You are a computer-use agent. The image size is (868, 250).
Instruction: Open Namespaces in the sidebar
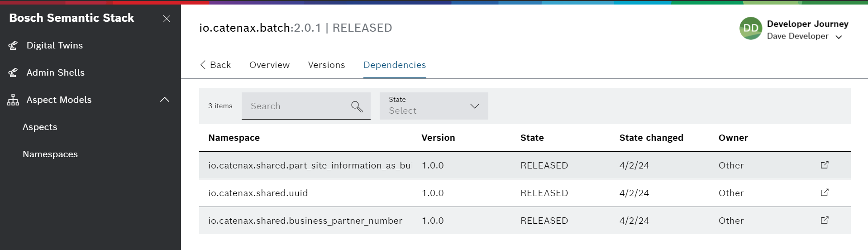[x=50, y=154]
